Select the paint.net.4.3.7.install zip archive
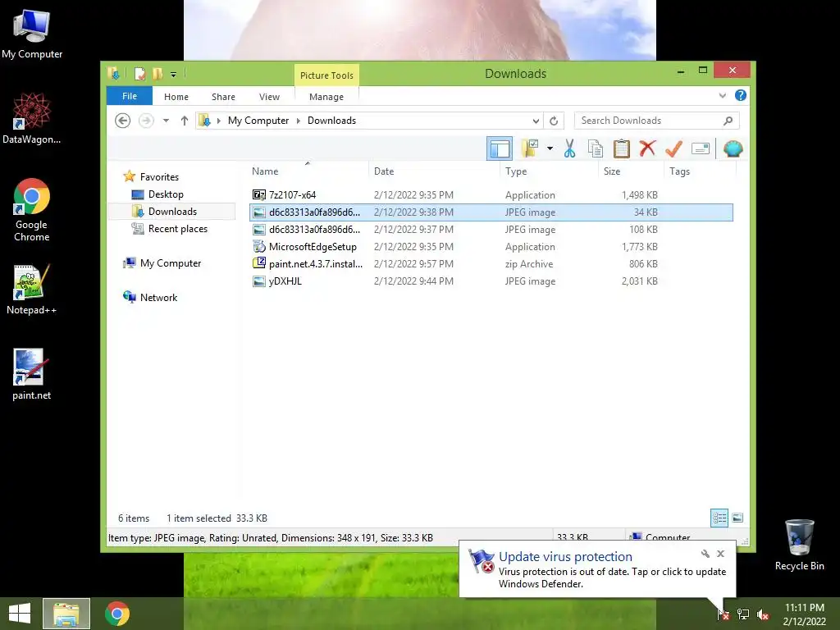The width and height of the screenshot is (840, 630). (491, 263)
